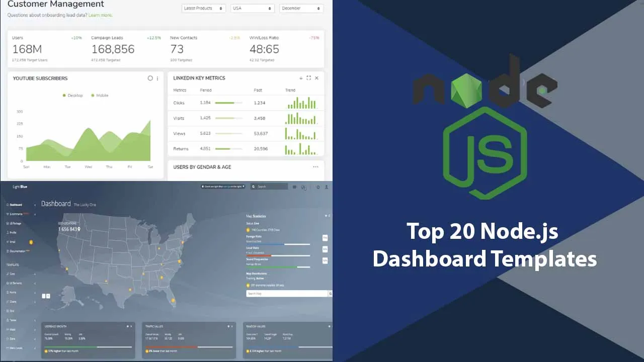The width and height of the screenshot is (644, 362).
Task: Toggle the Mobile legend series
Action: [x=100, y=96]
